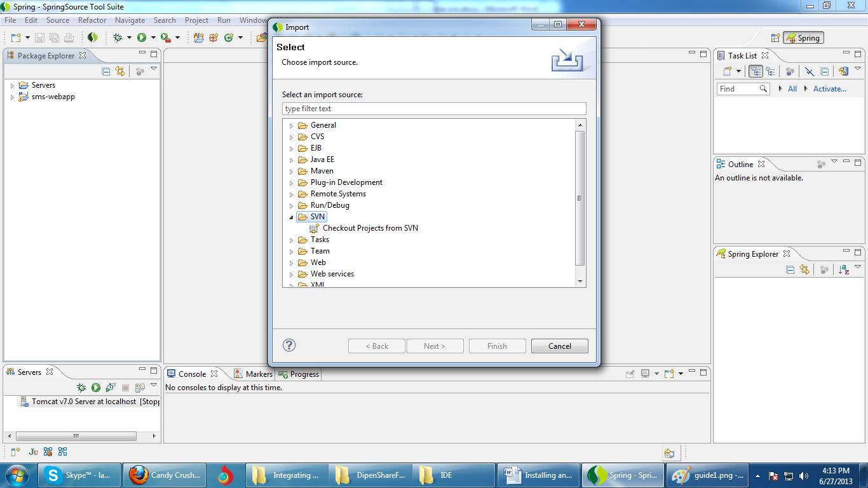Click the import source list vertical scrollbar
The width and height of the screenshot is (868, 488).
coord(580,198)
